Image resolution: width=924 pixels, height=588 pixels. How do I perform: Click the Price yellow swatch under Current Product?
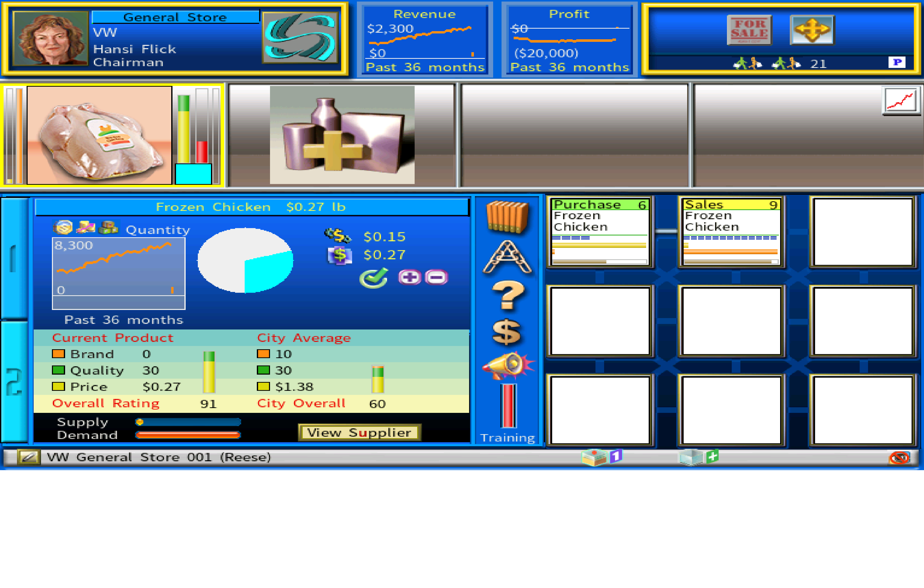click(x=58, y=387)
